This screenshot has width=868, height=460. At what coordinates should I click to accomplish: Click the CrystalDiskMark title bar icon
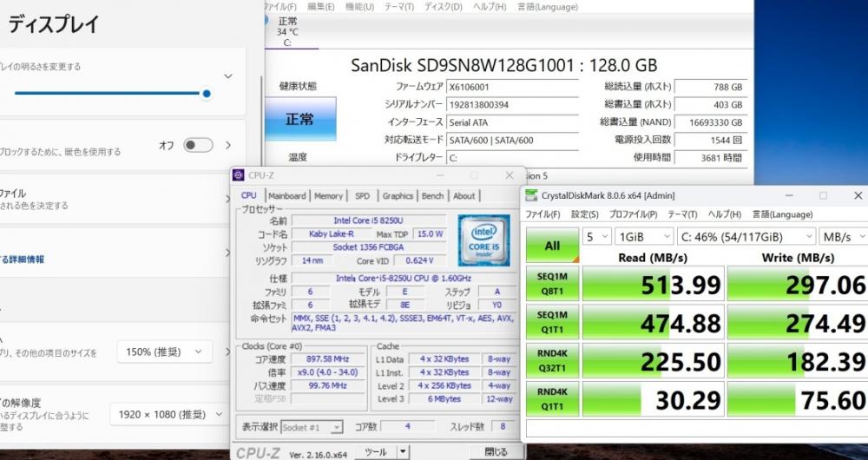pyautogui.click(x=531, y=195)
